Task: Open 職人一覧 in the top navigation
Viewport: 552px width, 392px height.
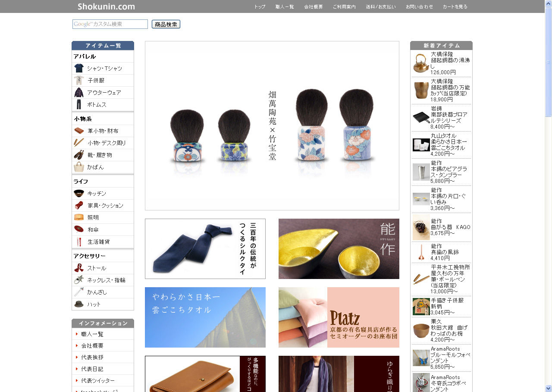Action: click(x=285, y=7)
